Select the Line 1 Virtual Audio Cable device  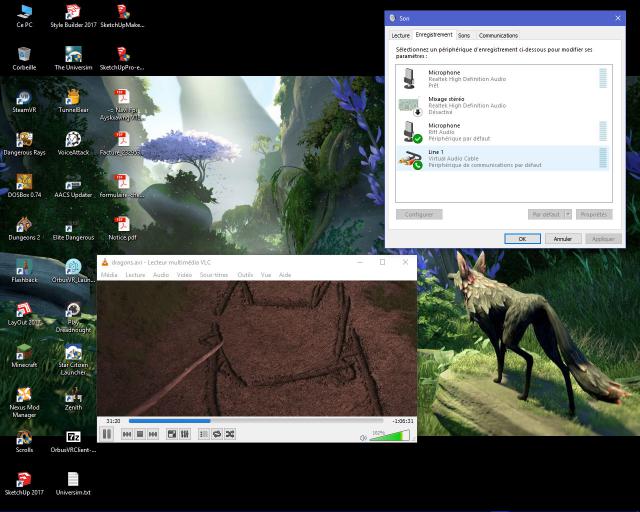tap(503, 158)
